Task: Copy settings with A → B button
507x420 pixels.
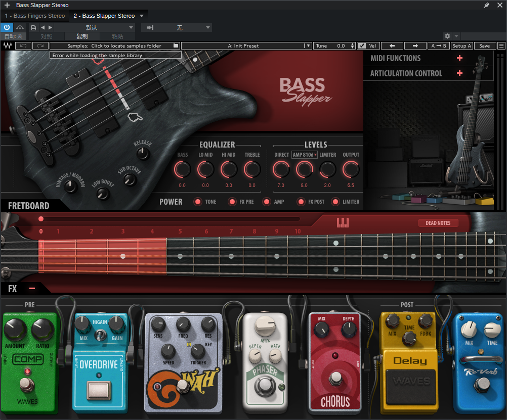Action: tap(439, 45)
